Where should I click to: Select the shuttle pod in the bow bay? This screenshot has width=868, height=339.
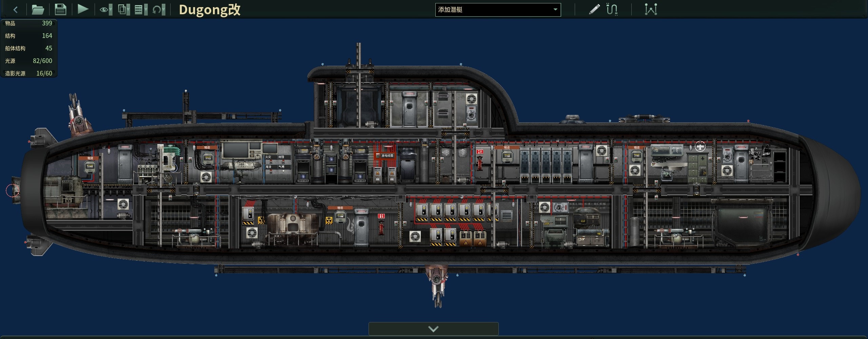point(743,223)
